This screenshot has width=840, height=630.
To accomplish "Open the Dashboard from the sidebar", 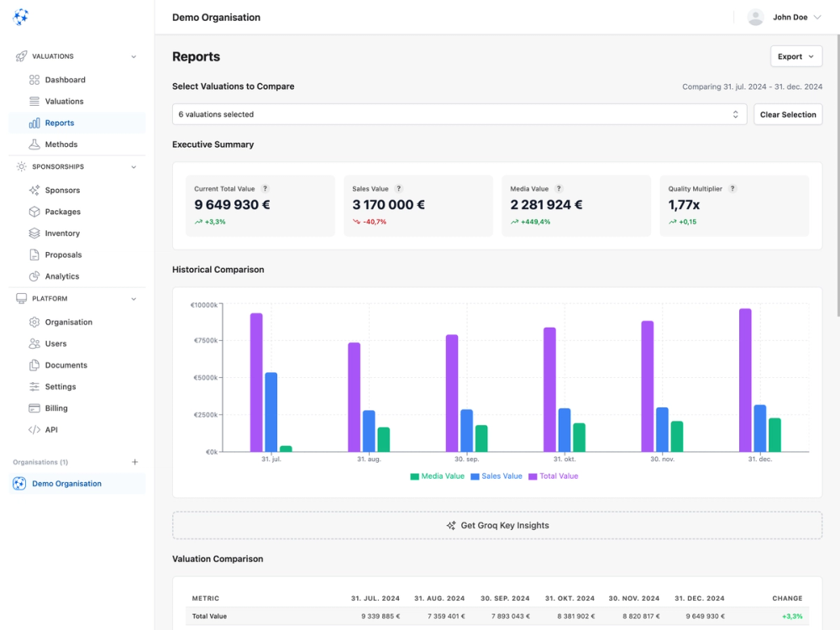I will click(x=61, y=79).
